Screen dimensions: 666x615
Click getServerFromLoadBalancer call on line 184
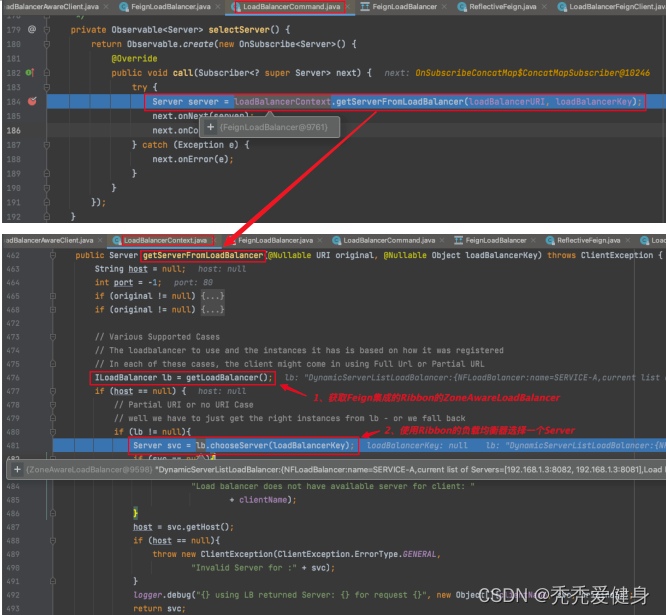pos(399,102)
